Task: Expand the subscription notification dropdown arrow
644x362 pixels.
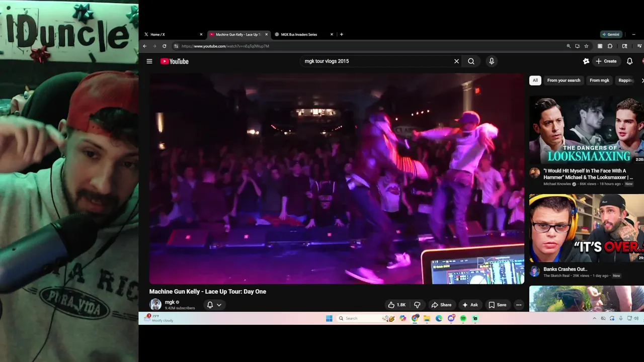Action: (x=219, y=305)
